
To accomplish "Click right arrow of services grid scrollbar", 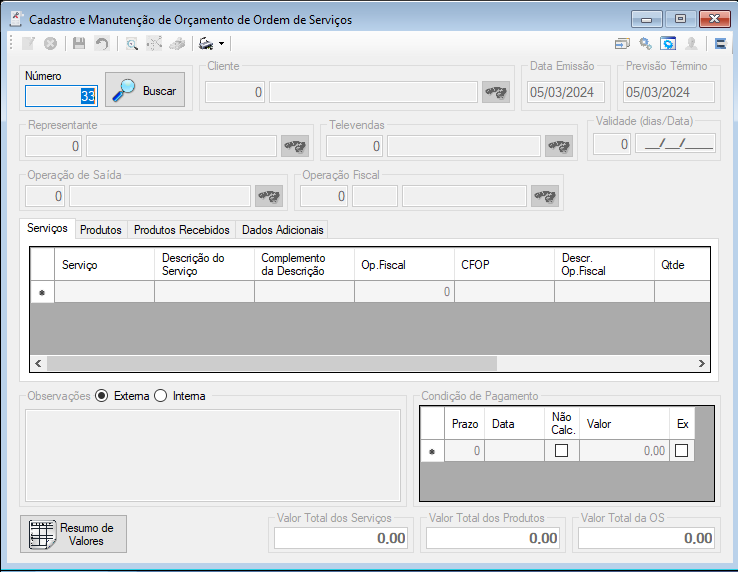I will click(701, 363).
